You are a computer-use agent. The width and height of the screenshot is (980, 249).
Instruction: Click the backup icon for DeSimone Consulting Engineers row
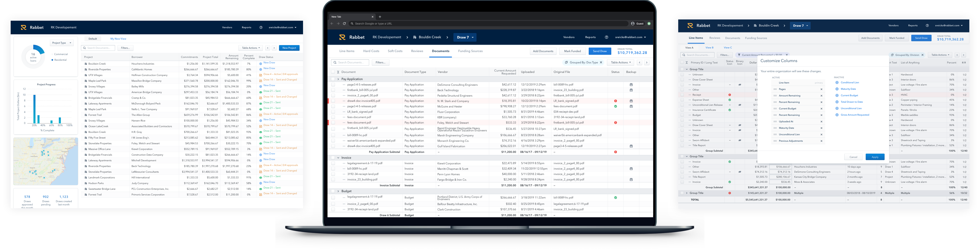tap(631, 85)
